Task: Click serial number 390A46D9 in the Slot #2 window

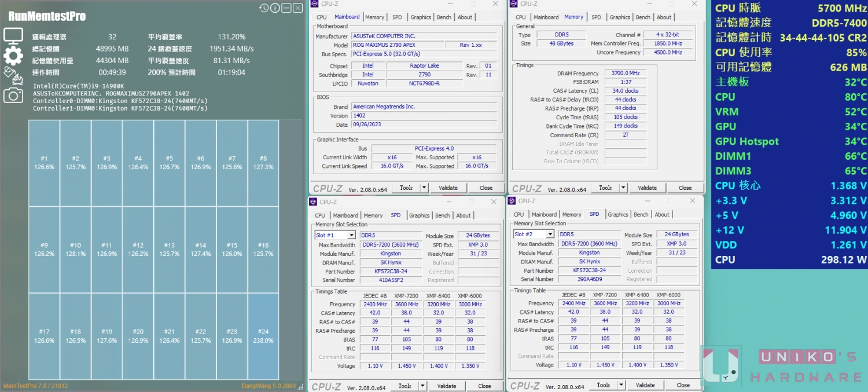Action: pos(589,279)
